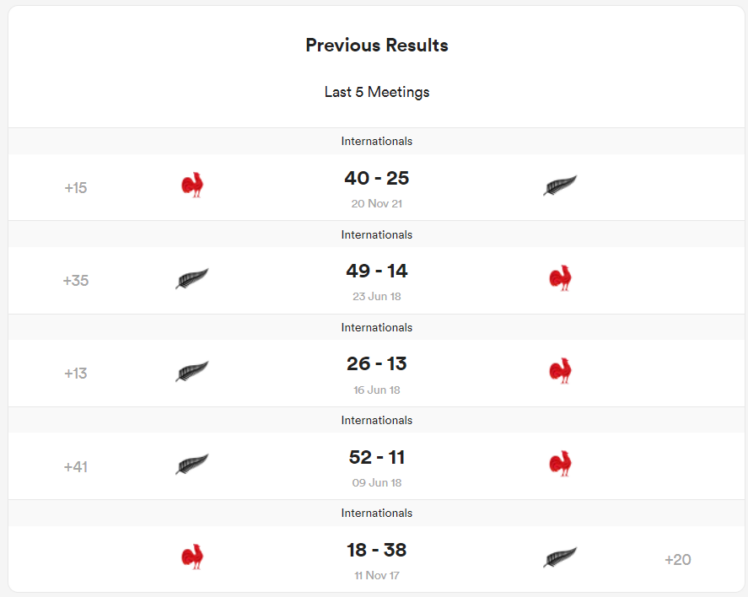Click the Previous Results title
The width and height of the screenshot is (748, 597).
[x=377, y=45]
